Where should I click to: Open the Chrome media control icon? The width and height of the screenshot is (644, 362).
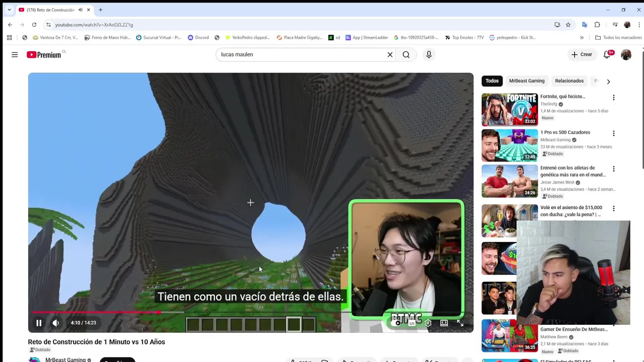(x=615, y=25)
